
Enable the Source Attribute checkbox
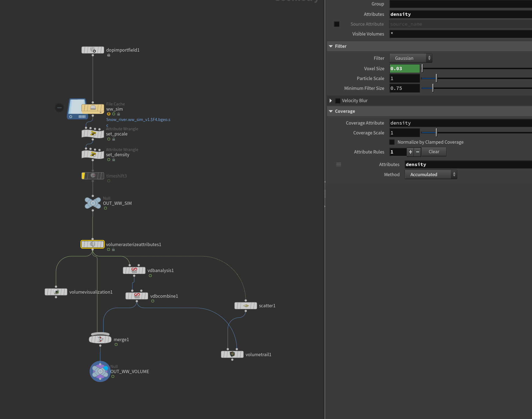point(337,24)
